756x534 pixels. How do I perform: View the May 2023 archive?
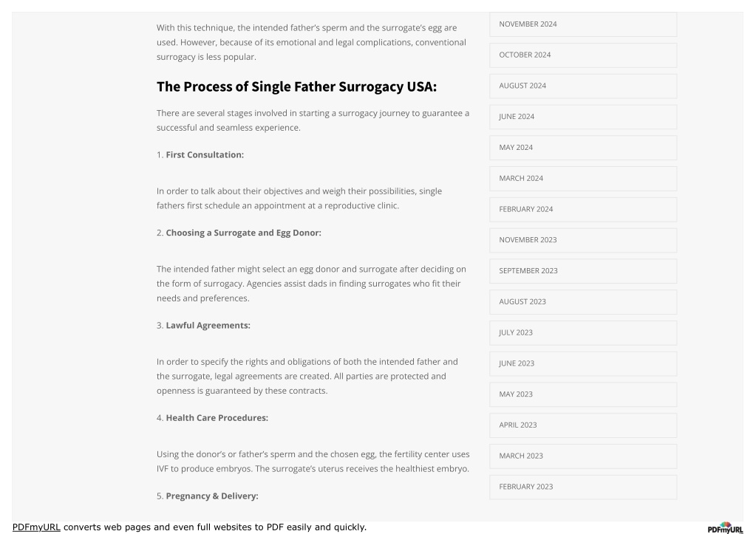(583, 394)
